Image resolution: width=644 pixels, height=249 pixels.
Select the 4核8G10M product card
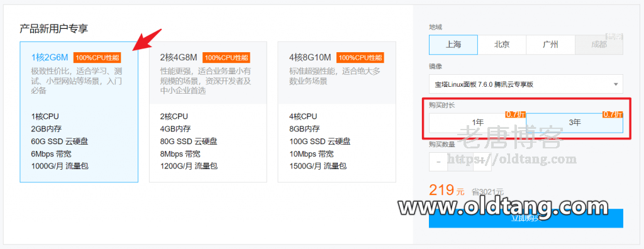337,112
